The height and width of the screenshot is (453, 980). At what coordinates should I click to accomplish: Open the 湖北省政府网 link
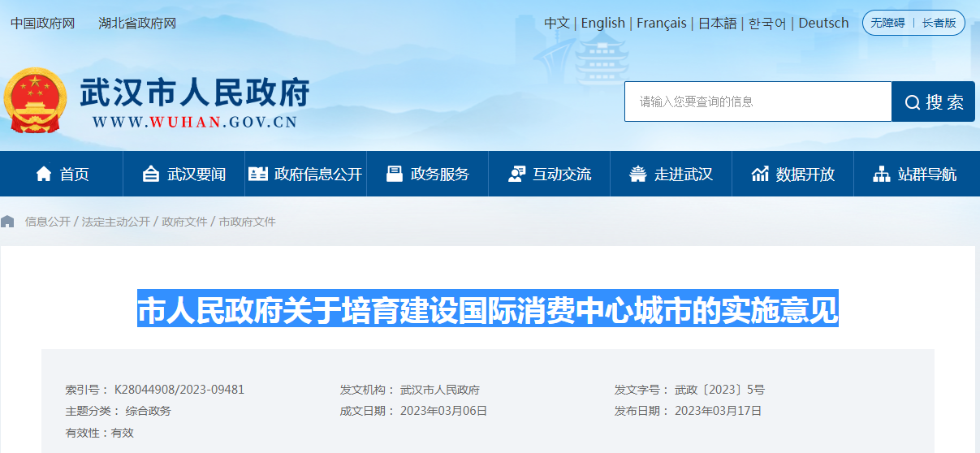(x=137, y=23)
